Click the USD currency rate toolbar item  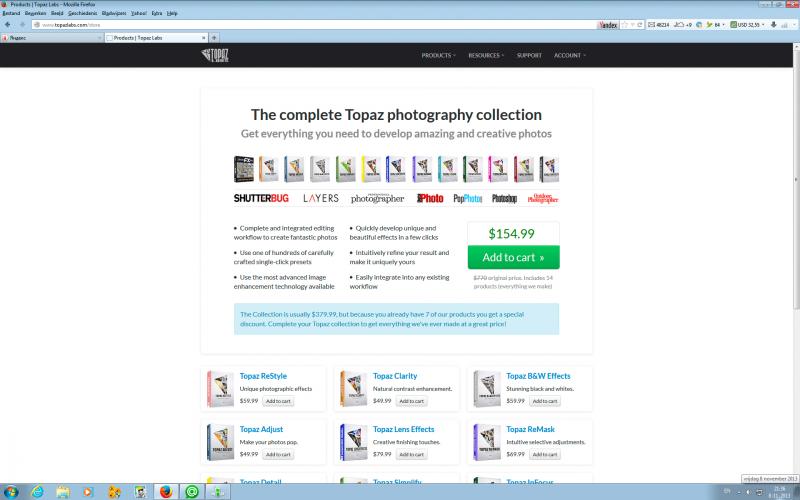click(x=747, y=24)
